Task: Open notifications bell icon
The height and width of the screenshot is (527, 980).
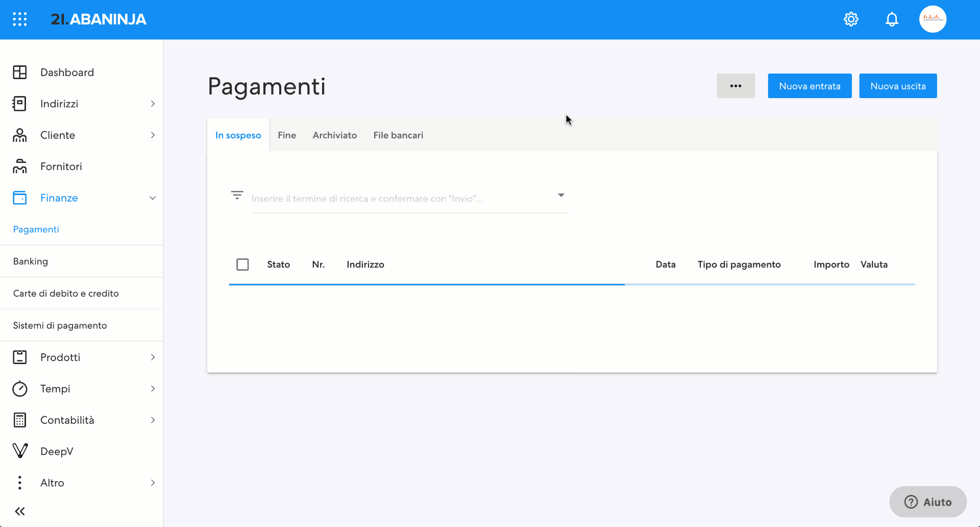Action: point(892,19)
